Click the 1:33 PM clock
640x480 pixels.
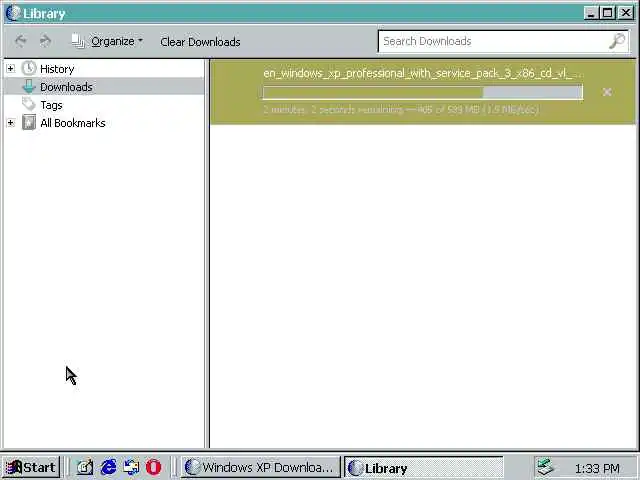click(596, 468)
